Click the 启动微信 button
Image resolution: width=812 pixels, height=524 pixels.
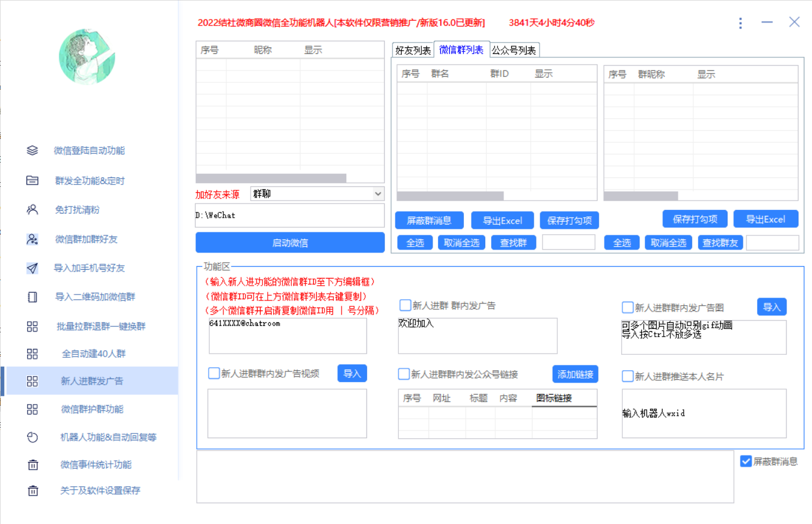tap(290, 242)
